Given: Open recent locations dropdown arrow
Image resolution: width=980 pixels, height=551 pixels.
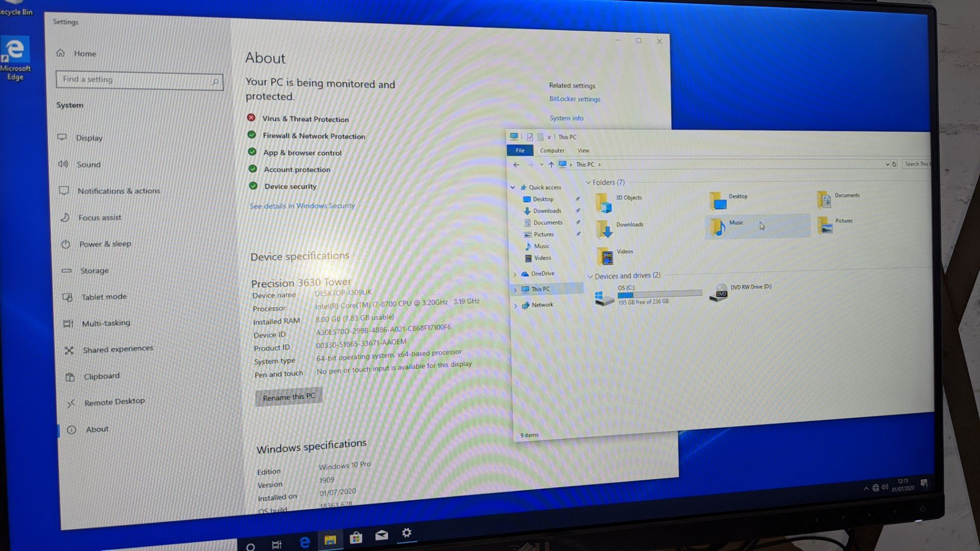Looking at the screenshot, I should [x=542, y=164].
